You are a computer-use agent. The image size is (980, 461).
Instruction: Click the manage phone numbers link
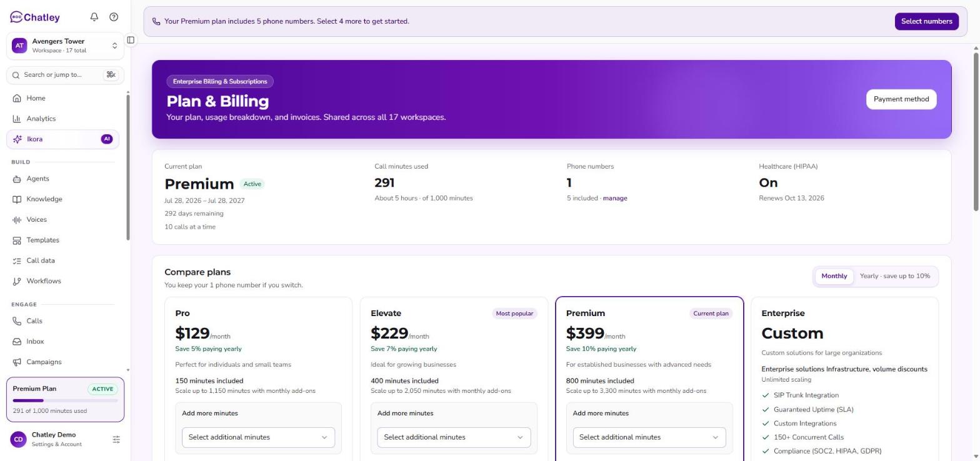(x=615, y=198)
